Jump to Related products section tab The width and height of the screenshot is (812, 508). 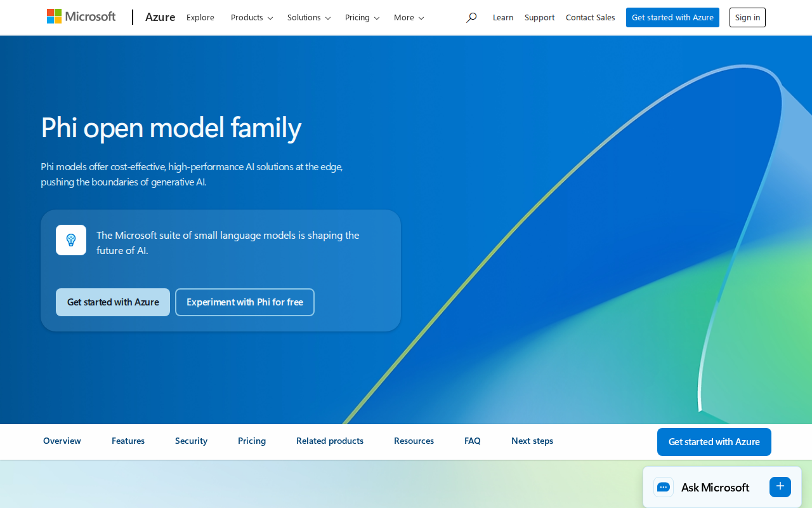pyautogui.click(x=330, y=441)
